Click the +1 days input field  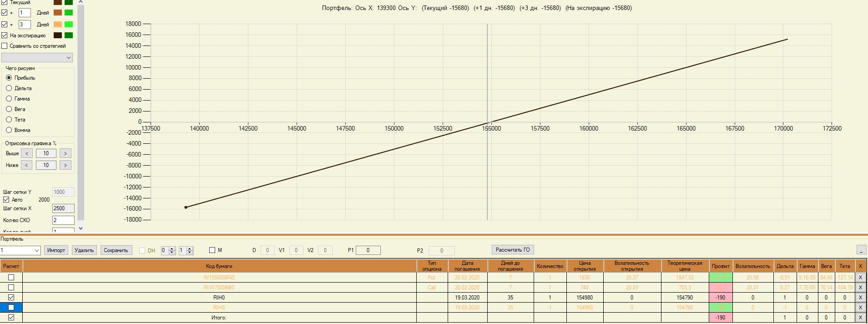click(25, 13)
